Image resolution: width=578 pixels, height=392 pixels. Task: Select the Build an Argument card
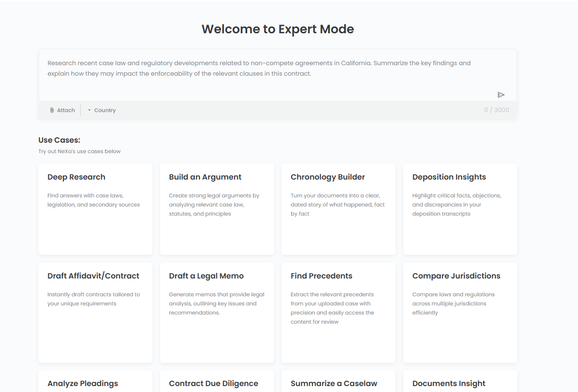(217, 209)
